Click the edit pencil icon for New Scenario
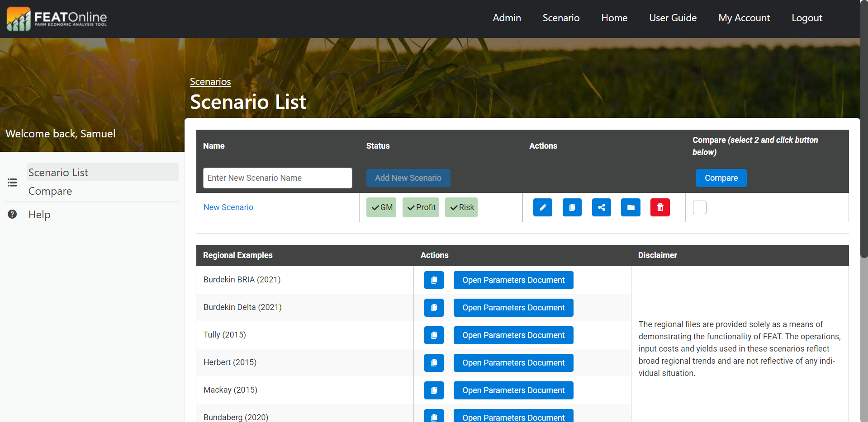This screenshot has width=868, height=422. click(542, 207)
